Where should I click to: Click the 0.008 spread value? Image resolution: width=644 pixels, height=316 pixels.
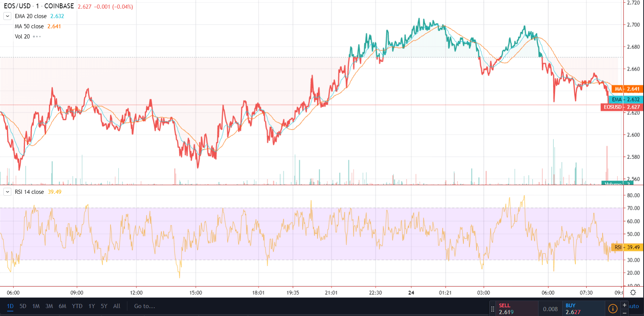[551, 309]
